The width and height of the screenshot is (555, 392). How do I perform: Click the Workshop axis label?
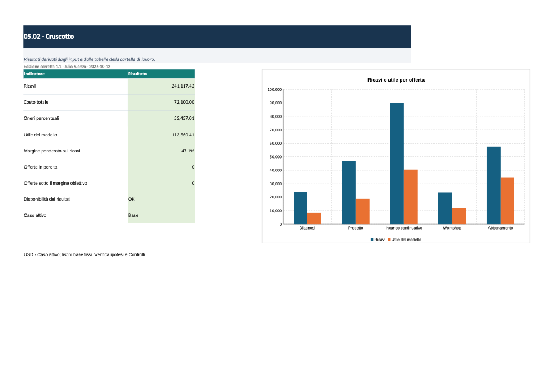(452, 228)
